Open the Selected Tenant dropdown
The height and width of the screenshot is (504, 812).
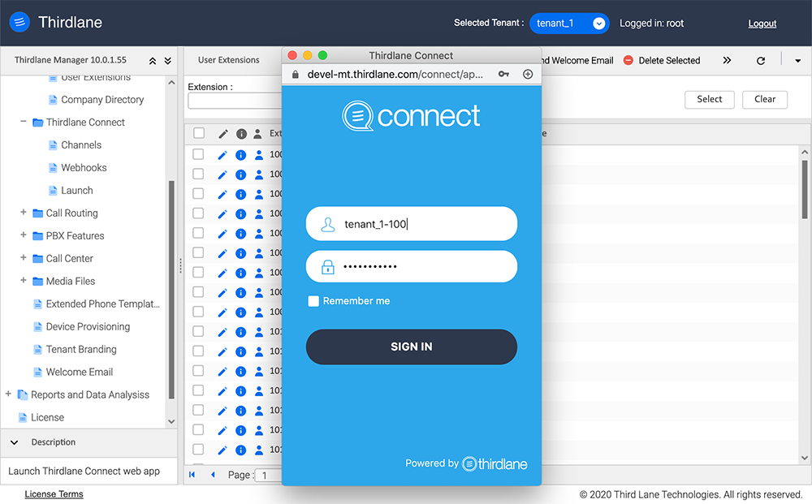tap(569, 24)
